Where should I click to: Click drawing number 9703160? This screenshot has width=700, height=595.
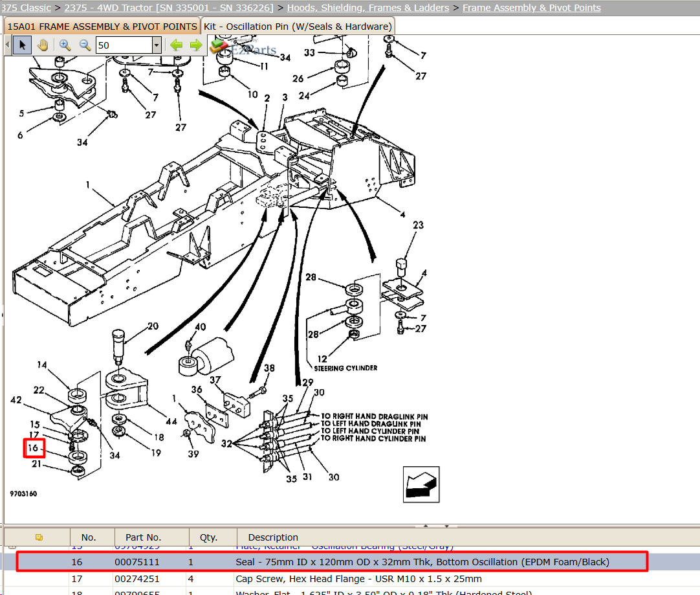(x=23, y=493)
